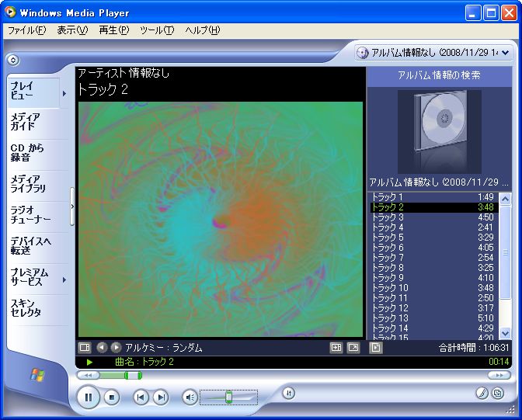The width and height of the screenshot is (522, 420).
Task: Click the small play status icon
Action: tap(89, 362)
